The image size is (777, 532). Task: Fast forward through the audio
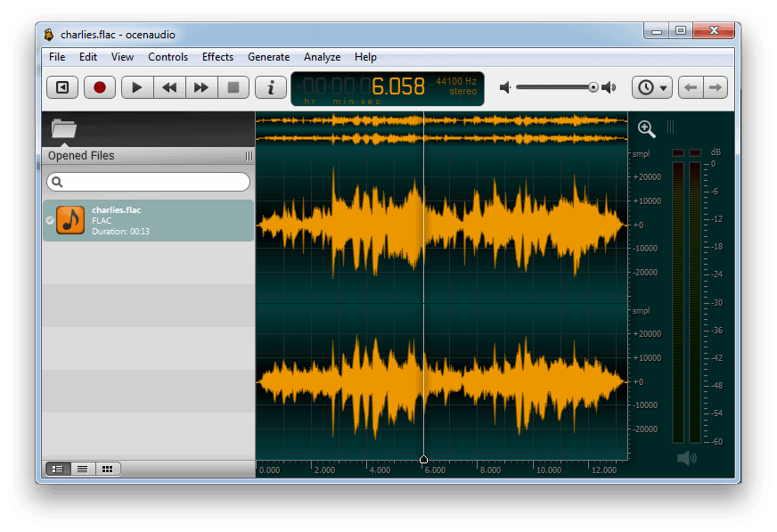coord(200,86)
